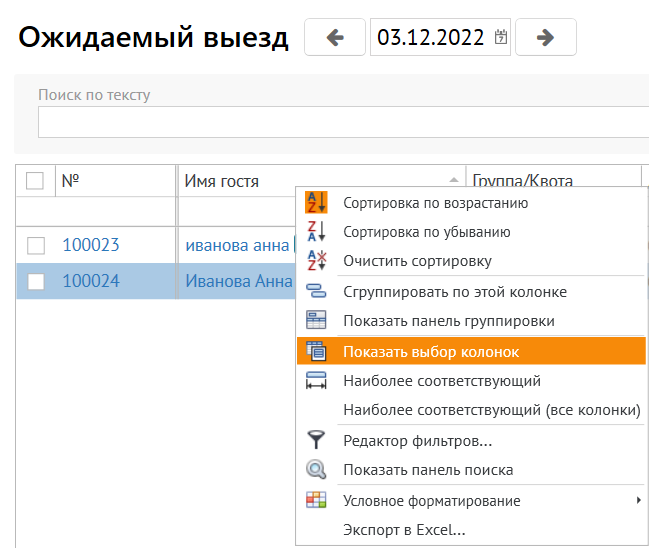The image size is (649, 548).
Task: Click the group by column icon
Action: [316, 291]
